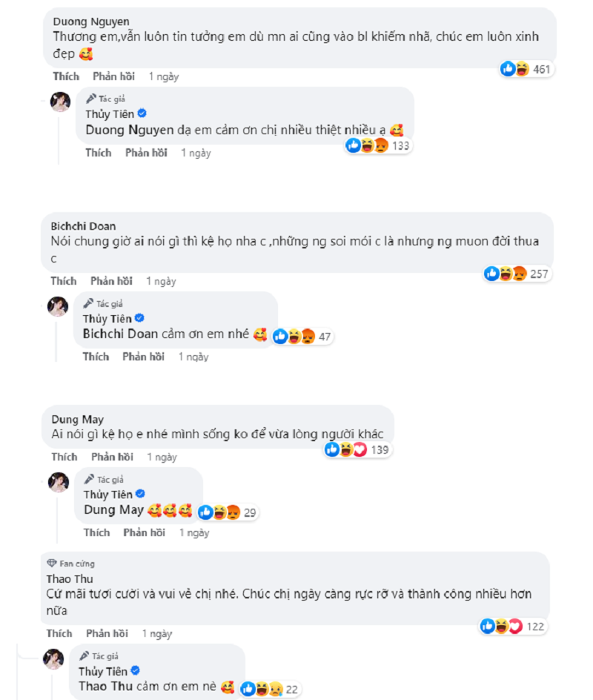Click Phản hồi under Dung May's comment
Image resolution: width=593 pixels, height=700 pixels.
coord(112,457)
